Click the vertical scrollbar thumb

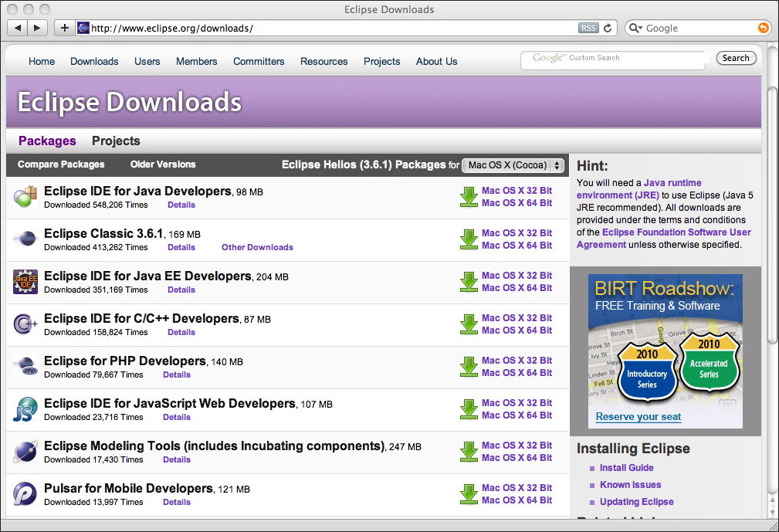point(771,215)
